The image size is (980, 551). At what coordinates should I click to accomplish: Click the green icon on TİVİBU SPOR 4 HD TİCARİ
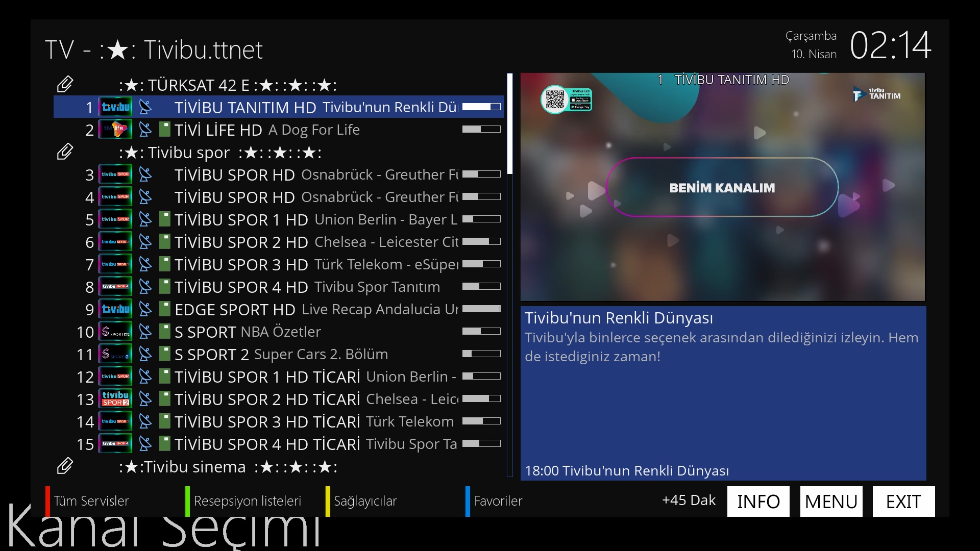(x=164, y=444)
